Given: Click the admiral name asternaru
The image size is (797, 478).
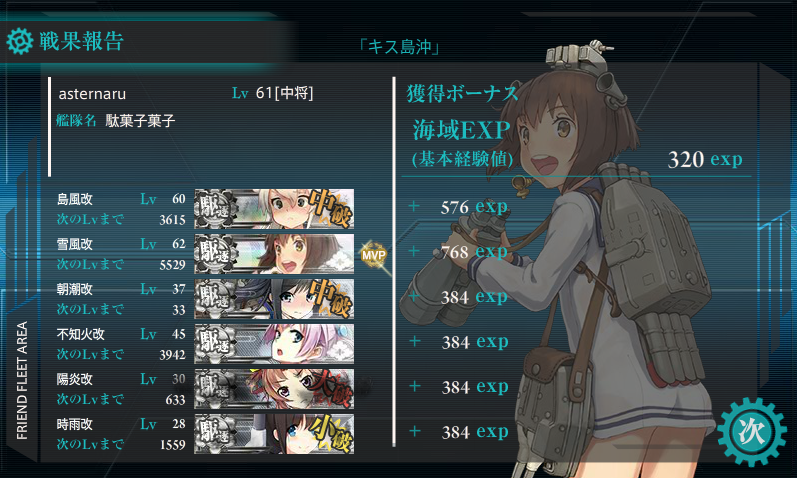Looking at the screenshot, I should (92, 94).
